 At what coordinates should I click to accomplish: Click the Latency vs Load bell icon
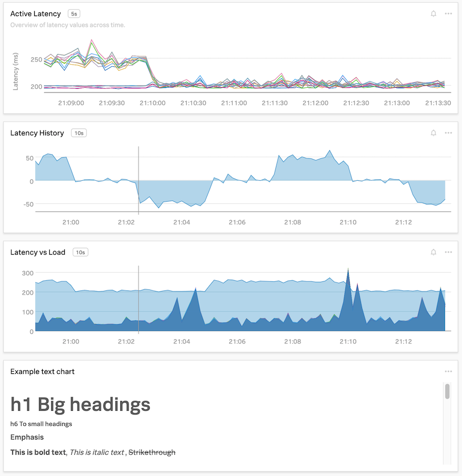click(434, 252)
